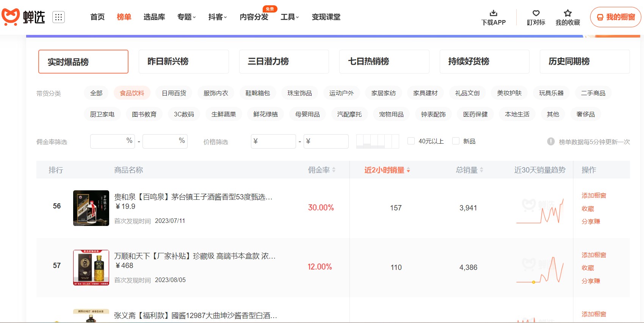644x323 pixels.
Task: Switch to 实时爆品榜 tab
Action: (x=83, y=61)
